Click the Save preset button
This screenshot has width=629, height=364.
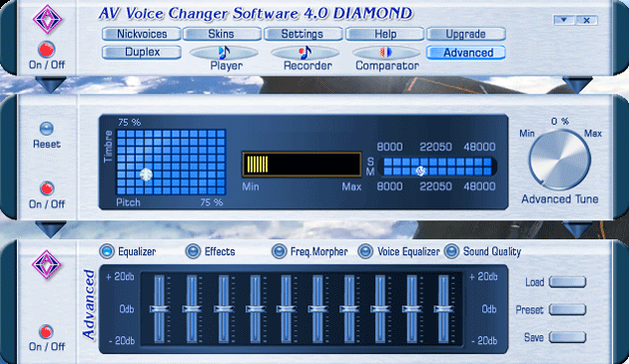(568, 337)
